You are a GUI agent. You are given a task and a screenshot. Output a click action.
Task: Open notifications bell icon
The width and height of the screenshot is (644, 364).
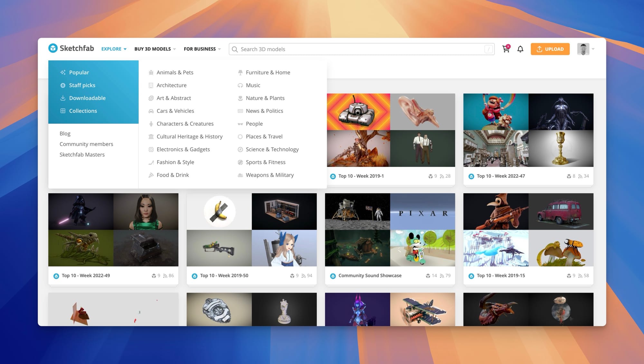tap(520, 49)
